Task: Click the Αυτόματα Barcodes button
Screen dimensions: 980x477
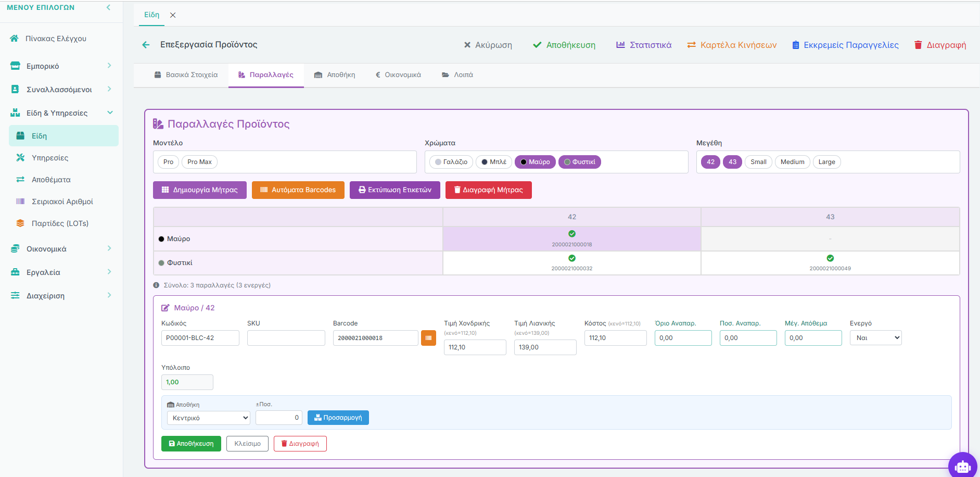Action: click(x=298, y=190)
